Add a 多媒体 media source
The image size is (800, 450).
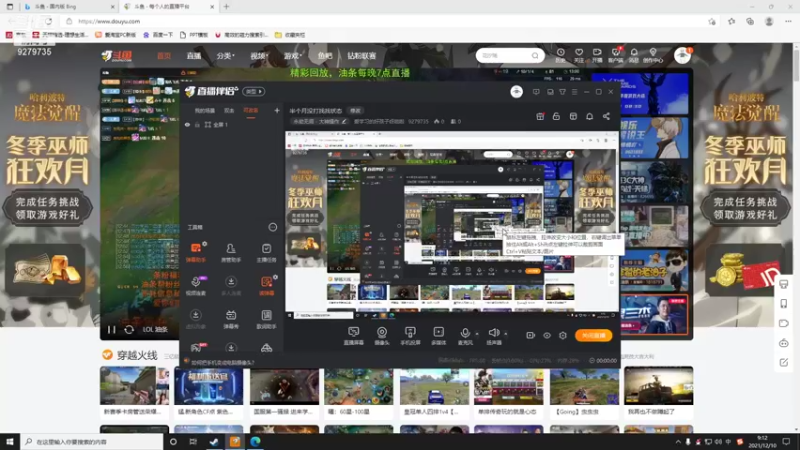[438, 336]
